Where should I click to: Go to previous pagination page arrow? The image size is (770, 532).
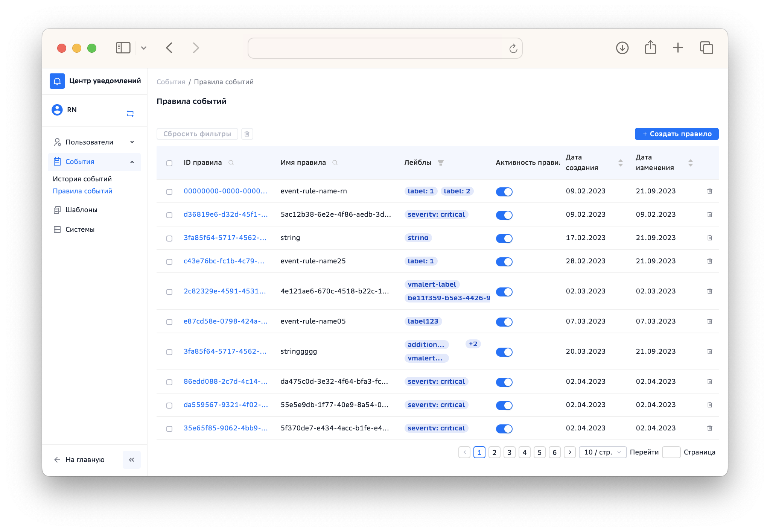pos(464,452)
